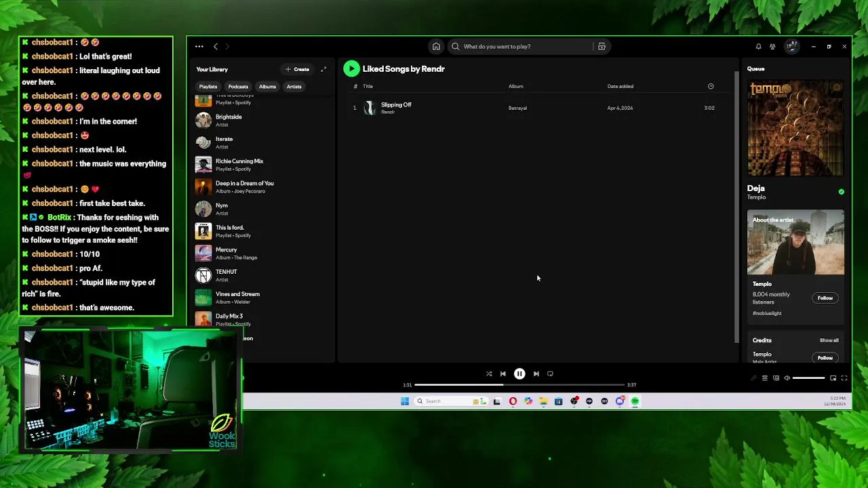Sort by the duration clock icon
Screen dimensions: 868x488
tap(711, 86)
